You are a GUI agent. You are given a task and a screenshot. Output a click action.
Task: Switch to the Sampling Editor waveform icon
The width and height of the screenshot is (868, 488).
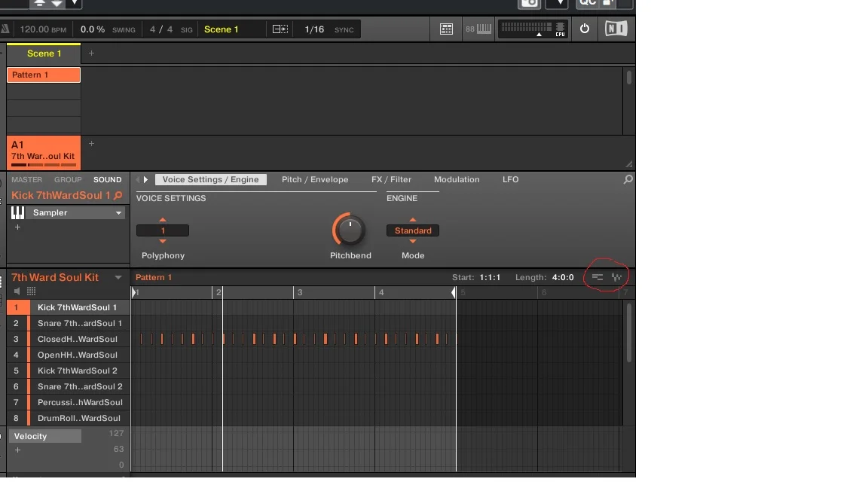click(x=616, y=277)
